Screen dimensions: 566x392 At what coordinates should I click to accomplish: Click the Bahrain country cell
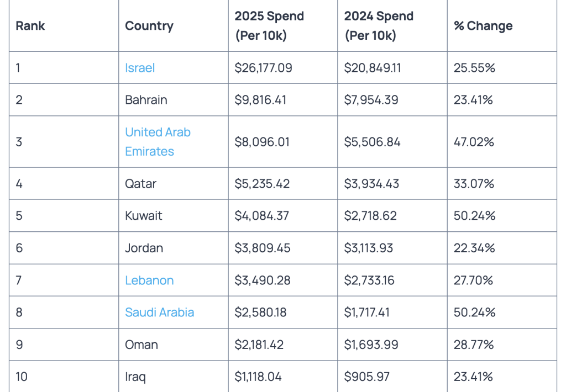click(x=146, y=100)
